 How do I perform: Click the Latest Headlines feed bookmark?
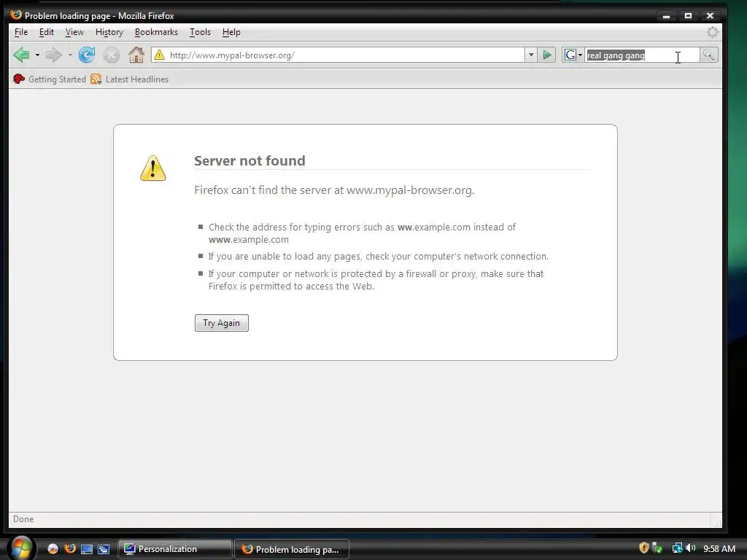coord(130,79)
